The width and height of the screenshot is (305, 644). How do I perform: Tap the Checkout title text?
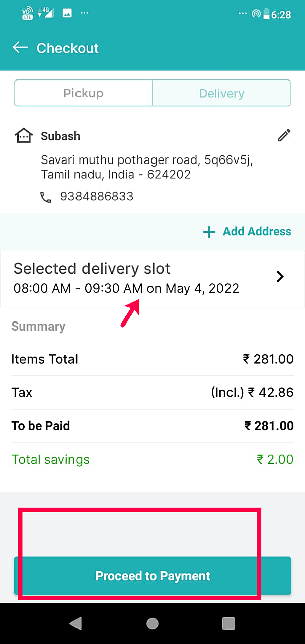pyautogui.click(x=67, y=48)
